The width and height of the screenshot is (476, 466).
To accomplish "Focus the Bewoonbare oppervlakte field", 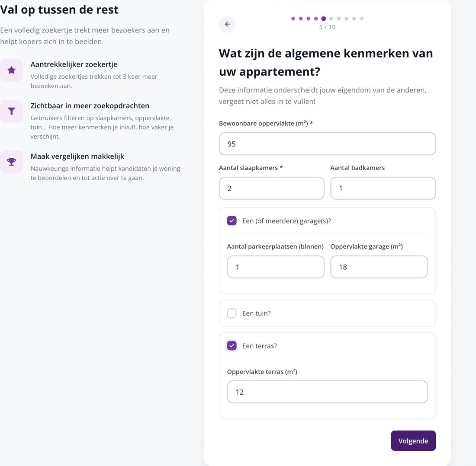I will (x=327, y=144).
